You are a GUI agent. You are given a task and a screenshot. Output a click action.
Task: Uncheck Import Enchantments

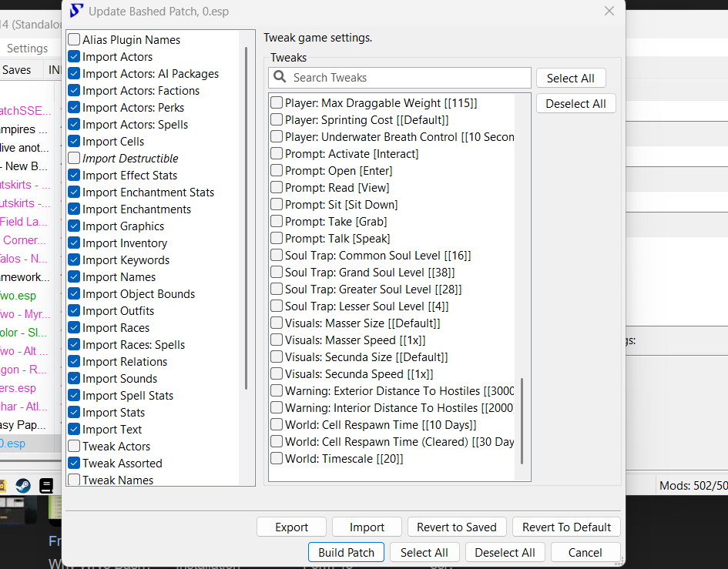tap(74, 209)
